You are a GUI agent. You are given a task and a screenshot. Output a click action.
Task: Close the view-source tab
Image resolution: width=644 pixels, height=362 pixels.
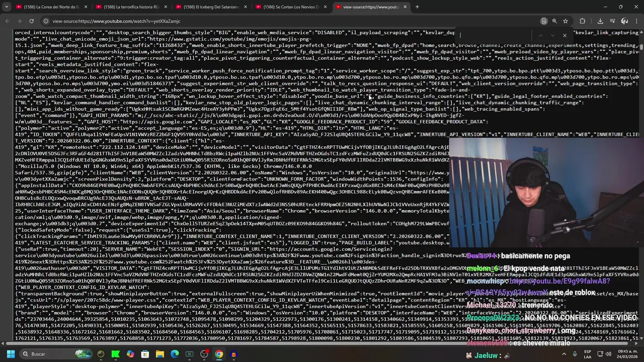pyautogui.click(x=405, y=7)
